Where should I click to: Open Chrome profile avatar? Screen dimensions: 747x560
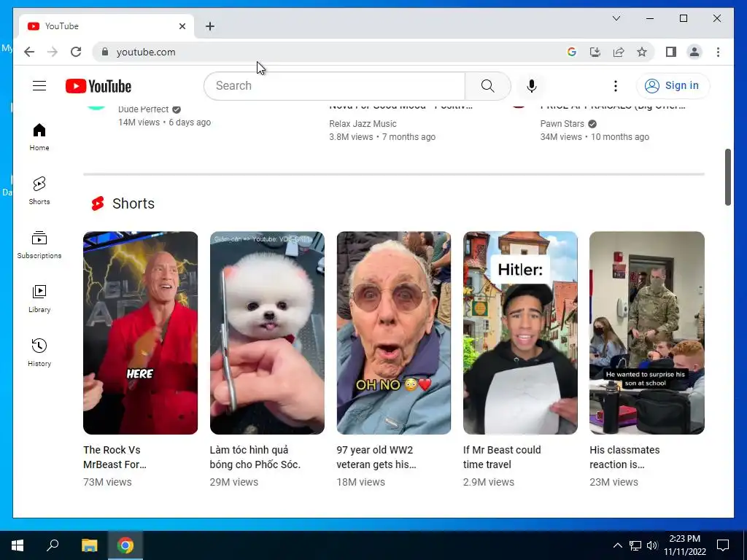[694, 52]
